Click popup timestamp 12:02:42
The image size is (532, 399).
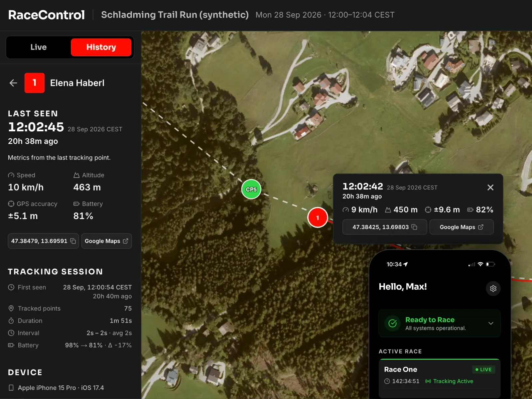pyautogui.click(x=363, y=186)
